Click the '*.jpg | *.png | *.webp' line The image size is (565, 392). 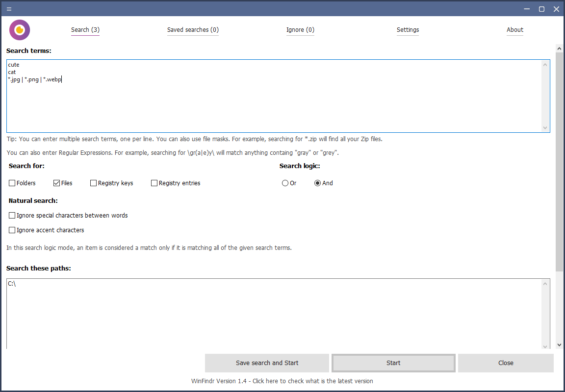pos(35,79)
